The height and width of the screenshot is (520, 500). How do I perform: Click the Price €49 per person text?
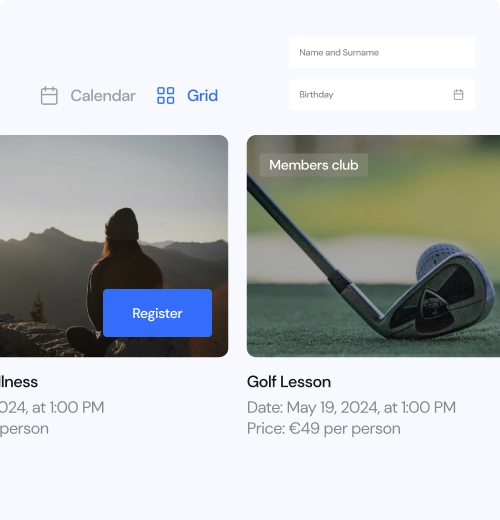pyautogui.click(x=324, y=429)
